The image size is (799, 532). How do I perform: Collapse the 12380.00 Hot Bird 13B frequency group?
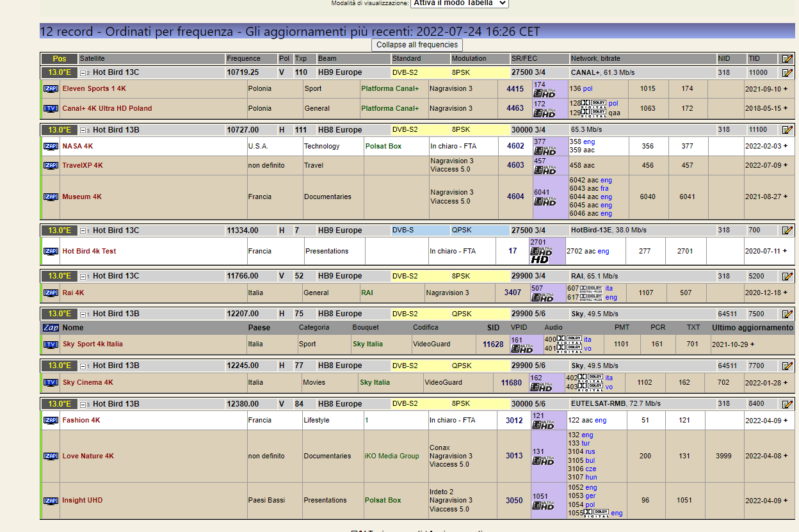tap(83, 405)
